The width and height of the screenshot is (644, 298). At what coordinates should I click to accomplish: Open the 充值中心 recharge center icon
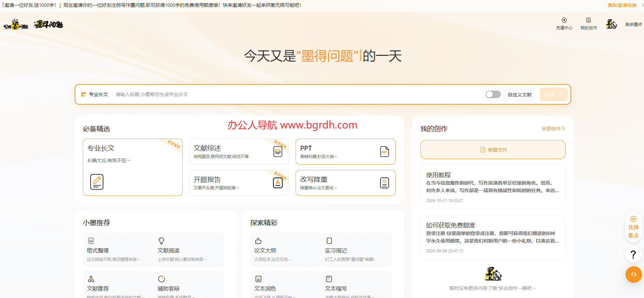564,20
